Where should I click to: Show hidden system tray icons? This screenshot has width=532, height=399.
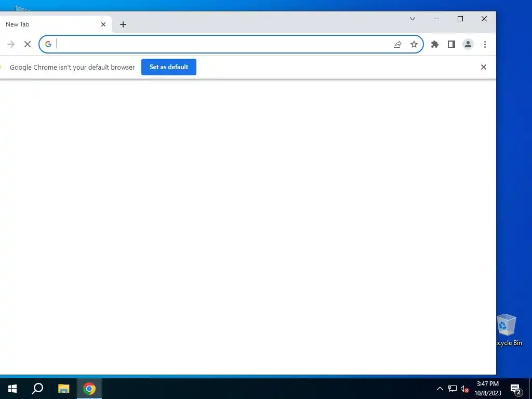[x=440, y=389]
